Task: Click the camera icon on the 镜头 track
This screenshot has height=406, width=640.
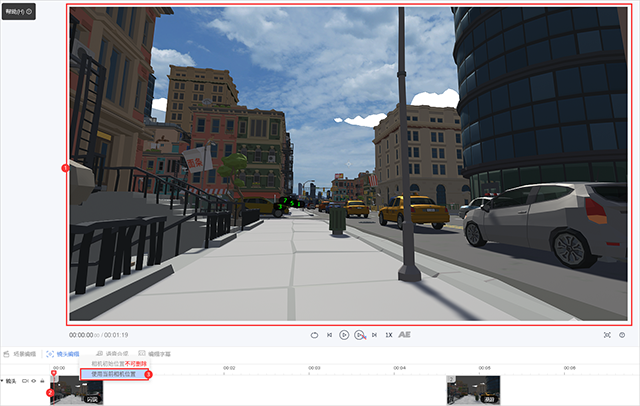Action: 25,381
